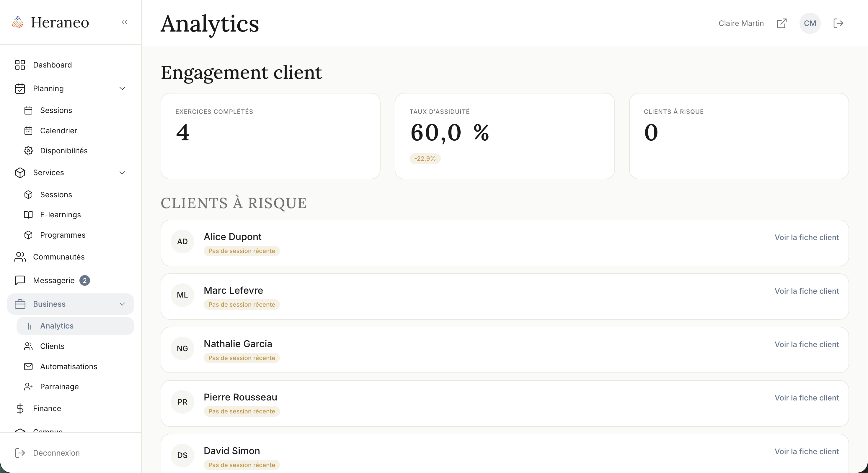Viewport: 868px width, 473px height.
Task: Click the external link icon near Claire Martin
Action: 782,23
